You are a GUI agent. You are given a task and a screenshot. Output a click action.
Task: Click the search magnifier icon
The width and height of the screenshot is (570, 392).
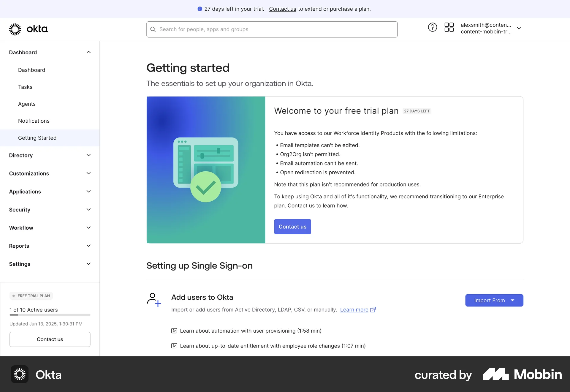click(x=153, y=29)
